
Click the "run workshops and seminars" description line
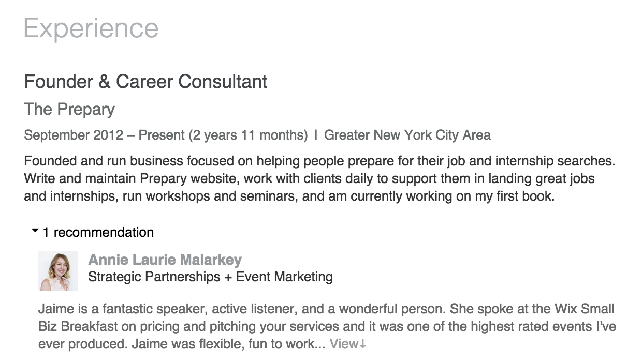(289, 196)
